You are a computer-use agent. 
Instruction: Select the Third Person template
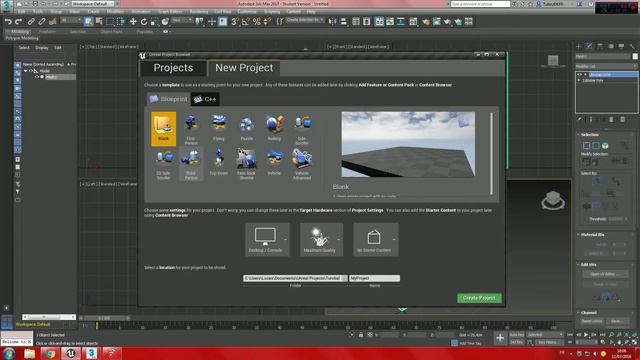pos(191,164)
